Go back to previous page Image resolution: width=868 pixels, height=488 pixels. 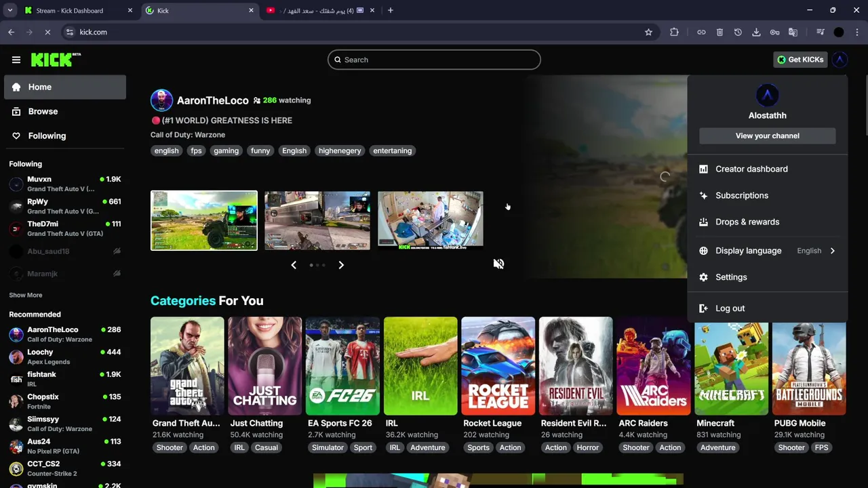(12, 32)
